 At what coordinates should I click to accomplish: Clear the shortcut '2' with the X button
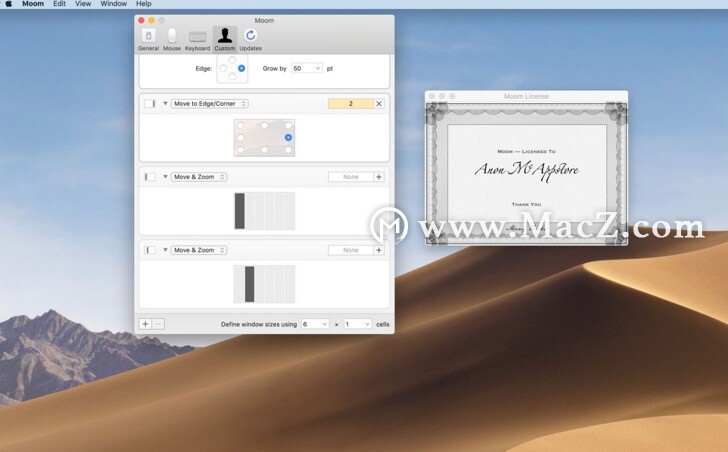(379, 103)
